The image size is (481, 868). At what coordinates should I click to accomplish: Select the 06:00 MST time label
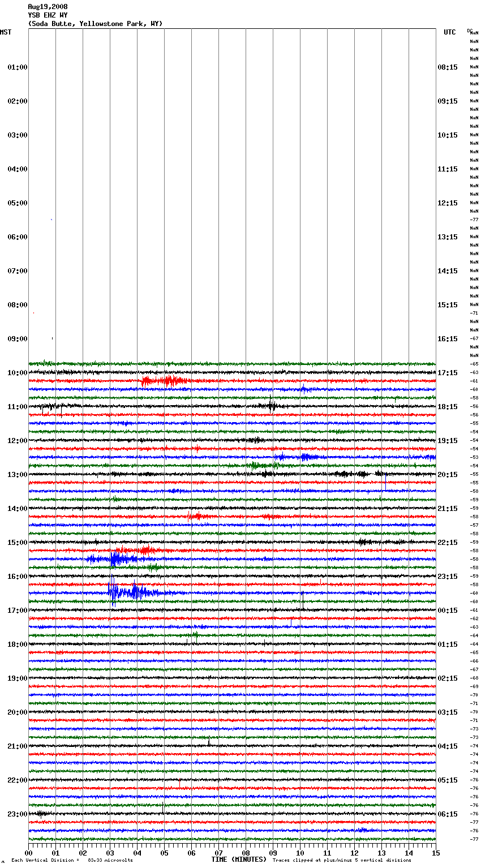pos(18,237)
